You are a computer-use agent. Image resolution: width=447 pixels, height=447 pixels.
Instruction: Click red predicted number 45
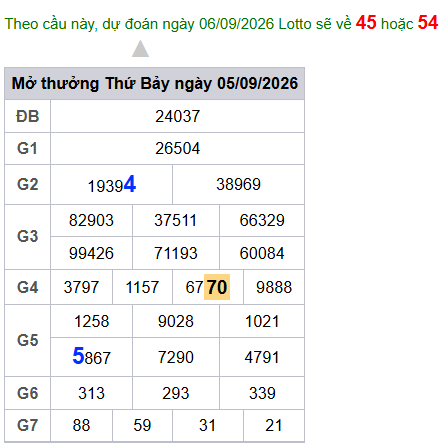366,23
